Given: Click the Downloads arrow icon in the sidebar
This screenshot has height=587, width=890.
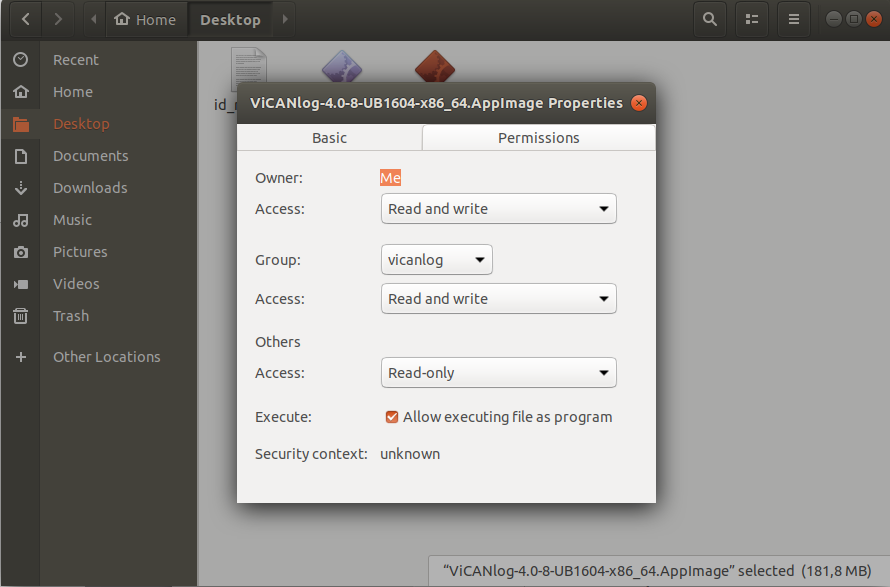Looking at the screenshot, I should [x=20, y=188].
